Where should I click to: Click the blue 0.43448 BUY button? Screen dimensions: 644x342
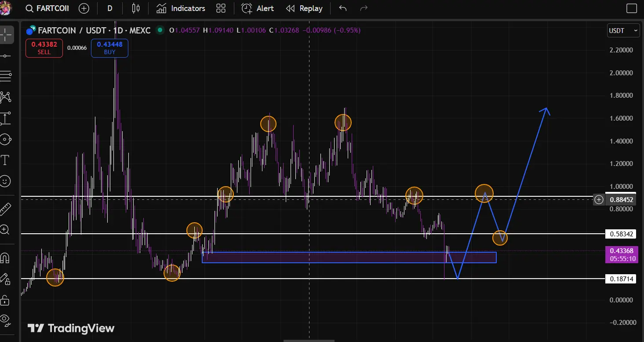(x=109, y=48)
